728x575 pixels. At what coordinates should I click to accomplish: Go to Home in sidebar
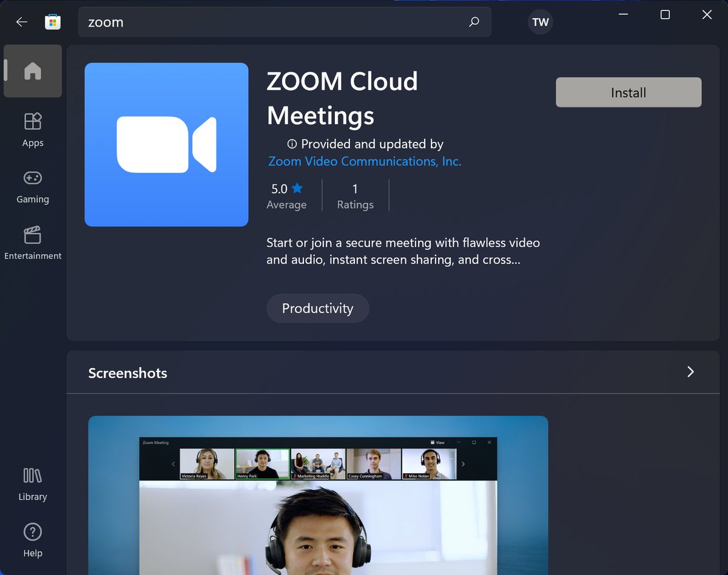click(33, 71)
